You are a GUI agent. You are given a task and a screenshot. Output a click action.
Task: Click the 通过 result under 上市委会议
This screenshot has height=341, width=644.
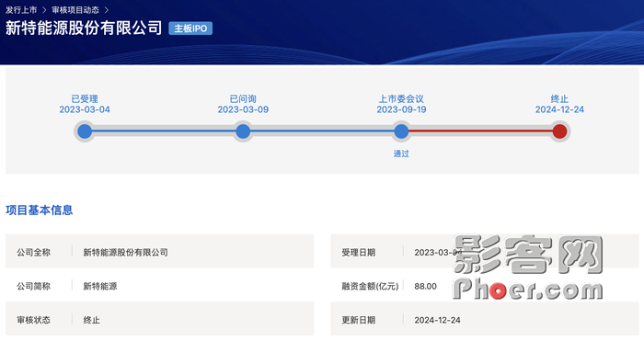pyautogui.click(x=401, y=153)
